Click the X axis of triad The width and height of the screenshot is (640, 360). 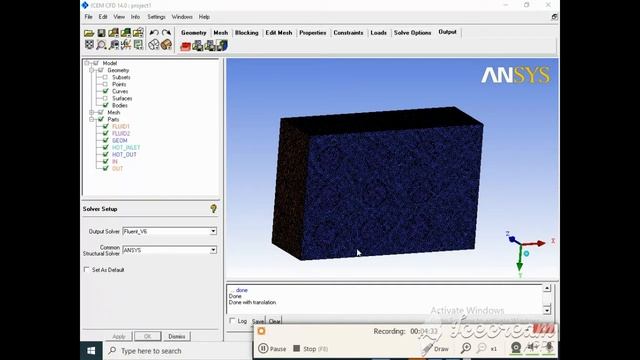[x=553, y=241]
